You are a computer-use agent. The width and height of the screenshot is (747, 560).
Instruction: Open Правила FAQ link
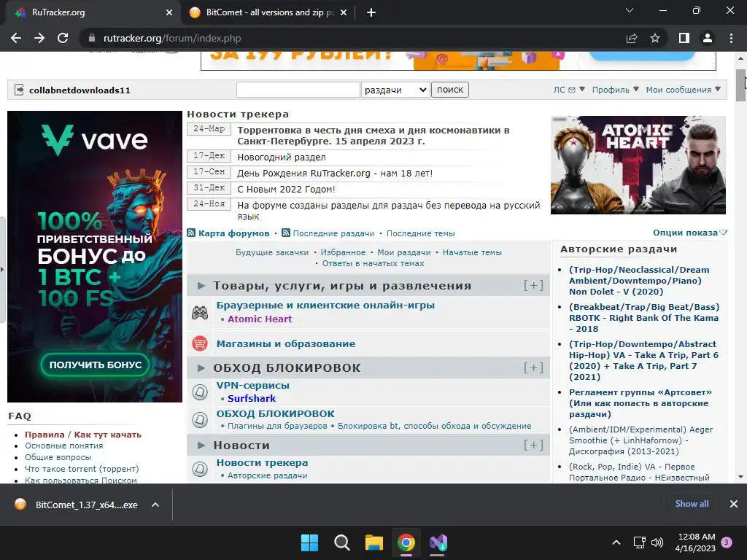pyautogui.click(x=44, y=435)
